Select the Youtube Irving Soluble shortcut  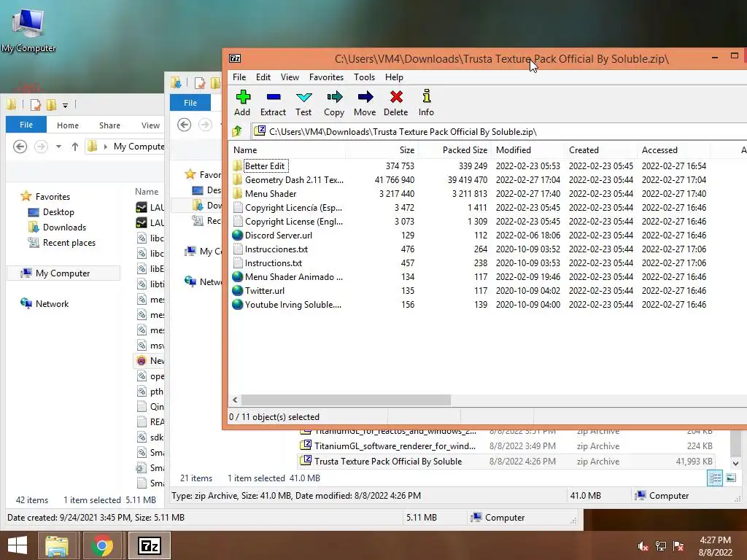click(293, 304)
